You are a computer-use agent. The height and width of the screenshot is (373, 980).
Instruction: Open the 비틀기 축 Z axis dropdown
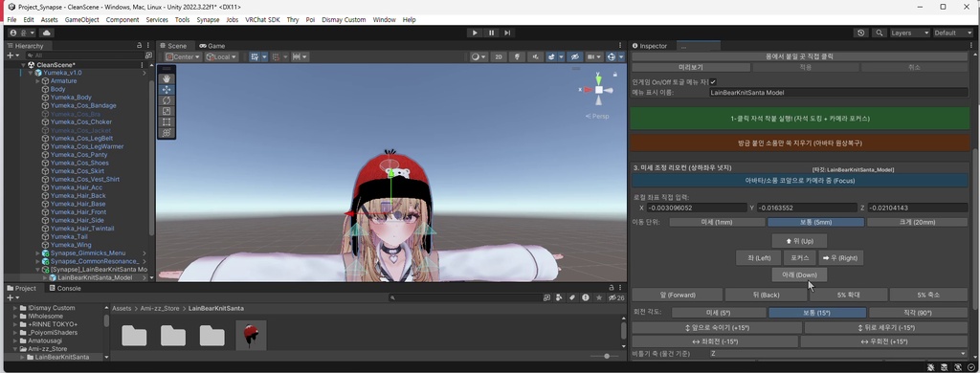tap(838, 354)
